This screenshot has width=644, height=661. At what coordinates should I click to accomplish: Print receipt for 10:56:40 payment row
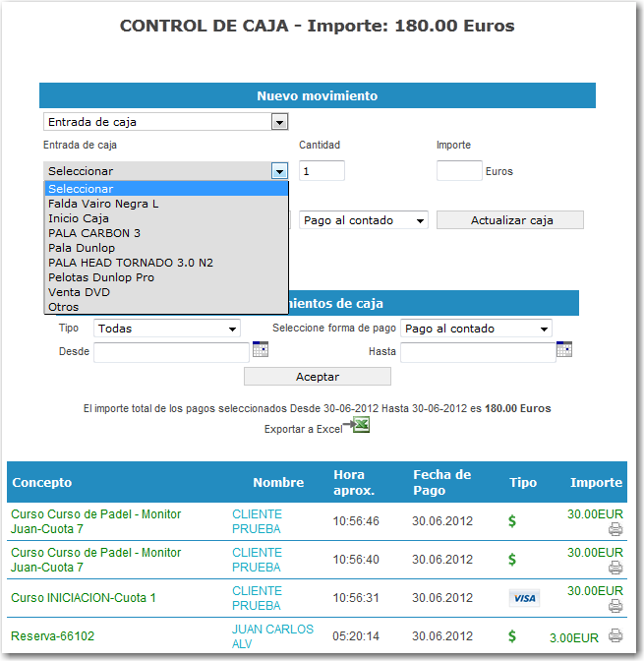click(x=615, y=567)
